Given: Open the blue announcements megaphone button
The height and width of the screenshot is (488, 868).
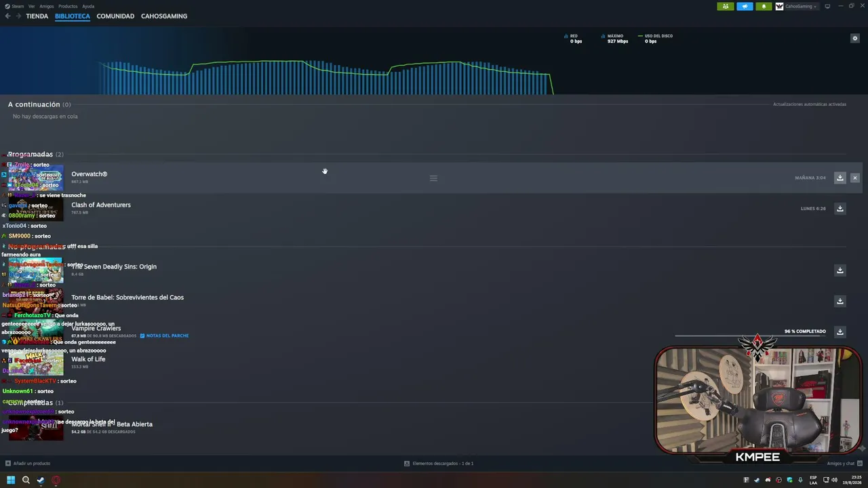Looking at the screenshot, I should [x=745, y=6].
